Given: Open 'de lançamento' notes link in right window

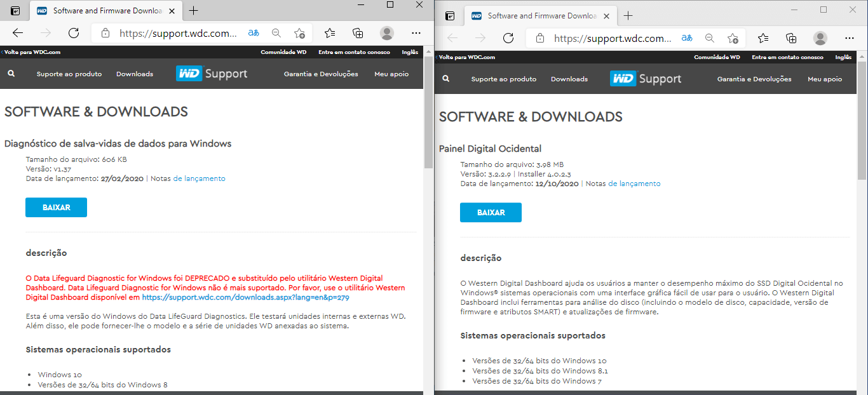Looking at the screenshot, I should point(634,184).
